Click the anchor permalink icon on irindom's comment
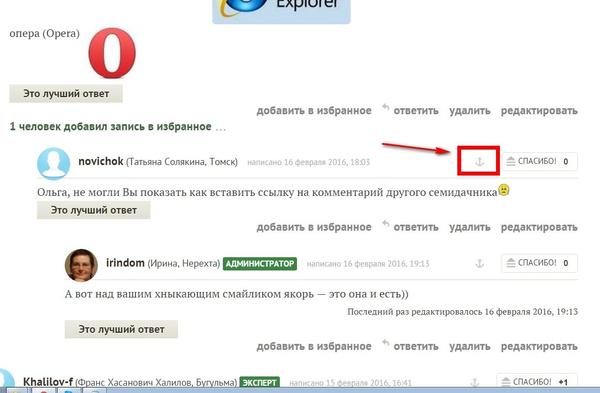This screenshot has height=393, width=600. [479, 263]
